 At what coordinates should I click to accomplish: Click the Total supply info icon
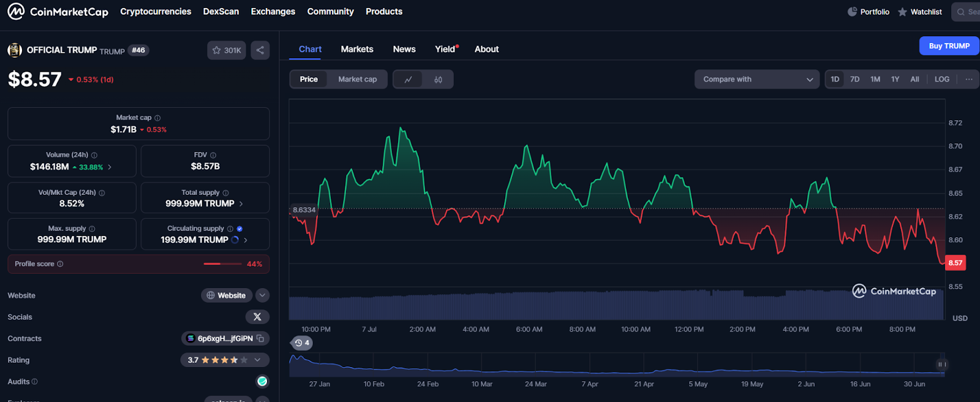[225, 192]
